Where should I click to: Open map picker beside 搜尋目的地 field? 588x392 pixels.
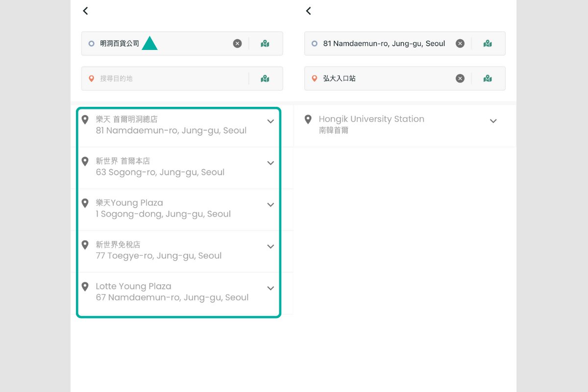coord(265,78)
